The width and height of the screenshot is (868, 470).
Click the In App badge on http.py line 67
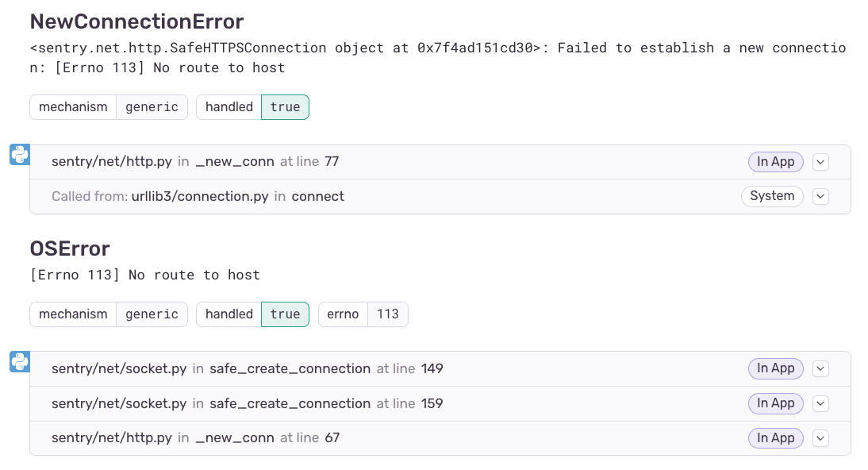click(x=775, y=437)
